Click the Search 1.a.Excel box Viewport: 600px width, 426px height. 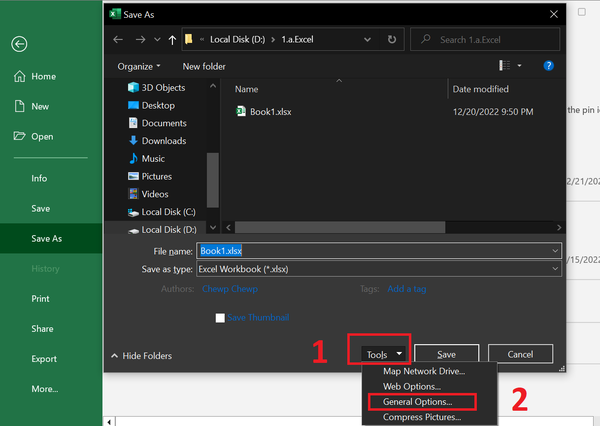485,39
